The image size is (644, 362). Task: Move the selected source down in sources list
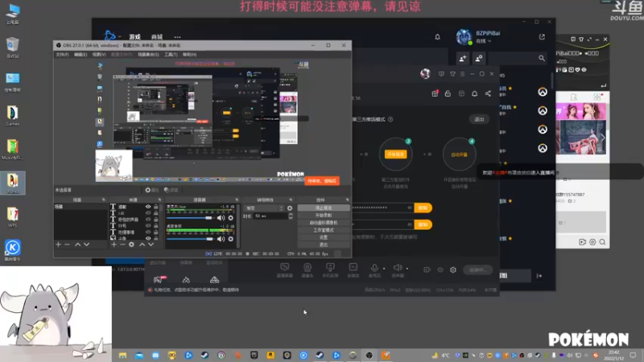151,245
